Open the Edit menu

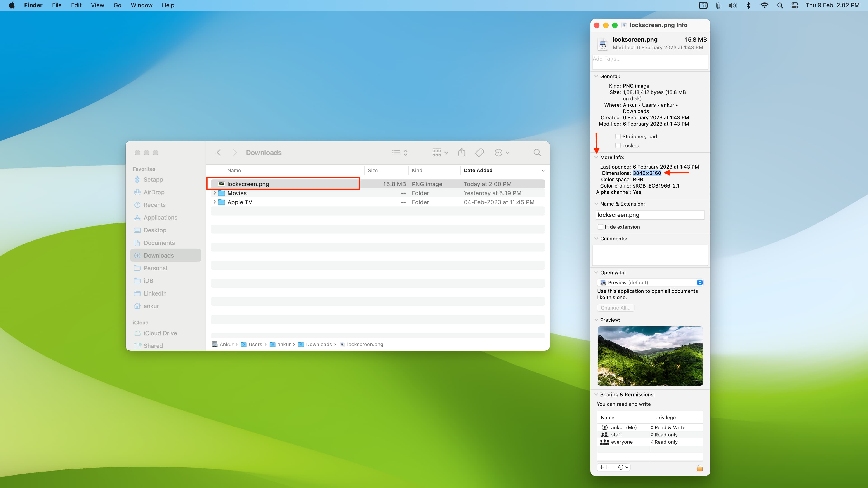76,5
